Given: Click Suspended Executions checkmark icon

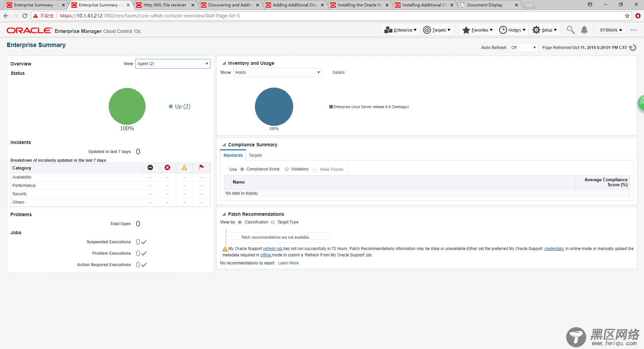Looking at the screenshot, I should 144,242.
